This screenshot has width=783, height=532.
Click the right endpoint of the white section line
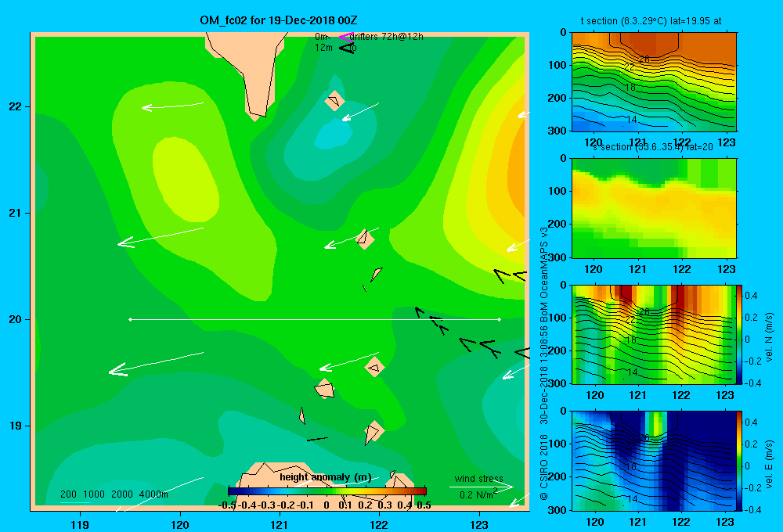(500, 319)
